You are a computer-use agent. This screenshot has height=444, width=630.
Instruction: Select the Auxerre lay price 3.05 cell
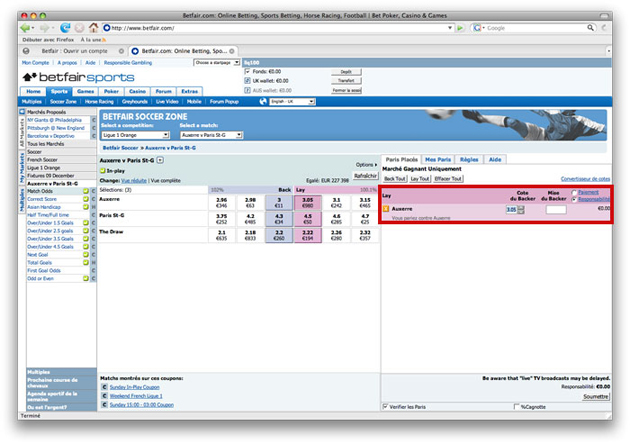pyautogui.click(x=308, y=203)
